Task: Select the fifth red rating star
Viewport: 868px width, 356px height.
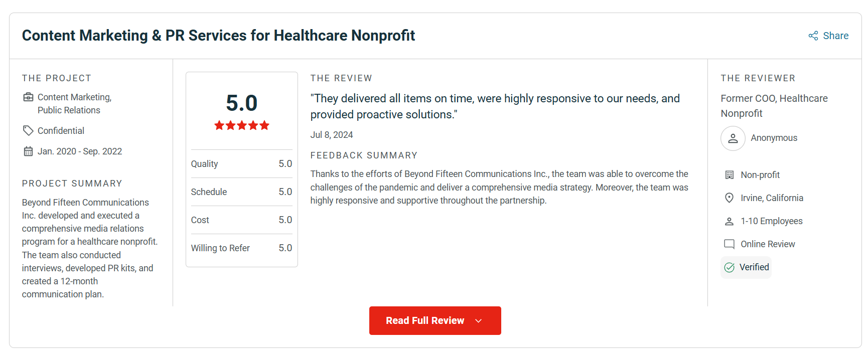Action: [264, 125]
